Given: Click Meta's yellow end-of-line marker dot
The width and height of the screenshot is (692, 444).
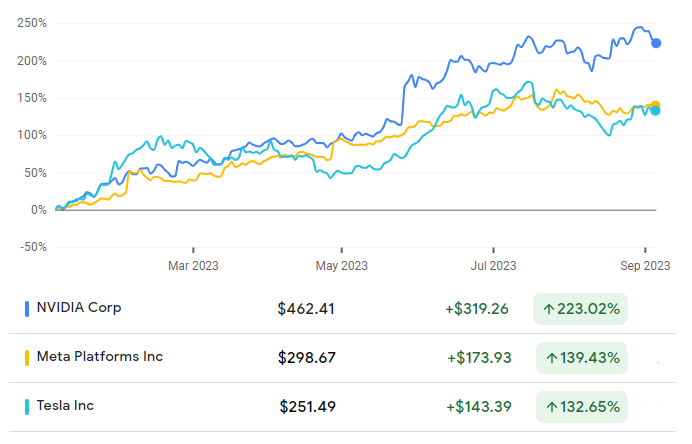Looking at the screenshot, I should pyautogui.click(x=656, y=105).
